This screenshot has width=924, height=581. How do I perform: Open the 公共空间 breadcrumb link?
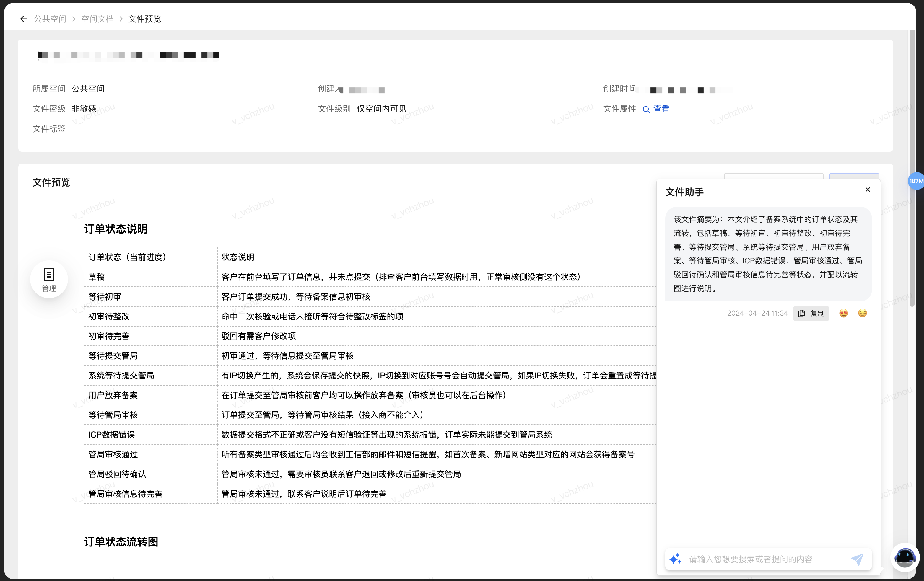click(x=50, y=19)
